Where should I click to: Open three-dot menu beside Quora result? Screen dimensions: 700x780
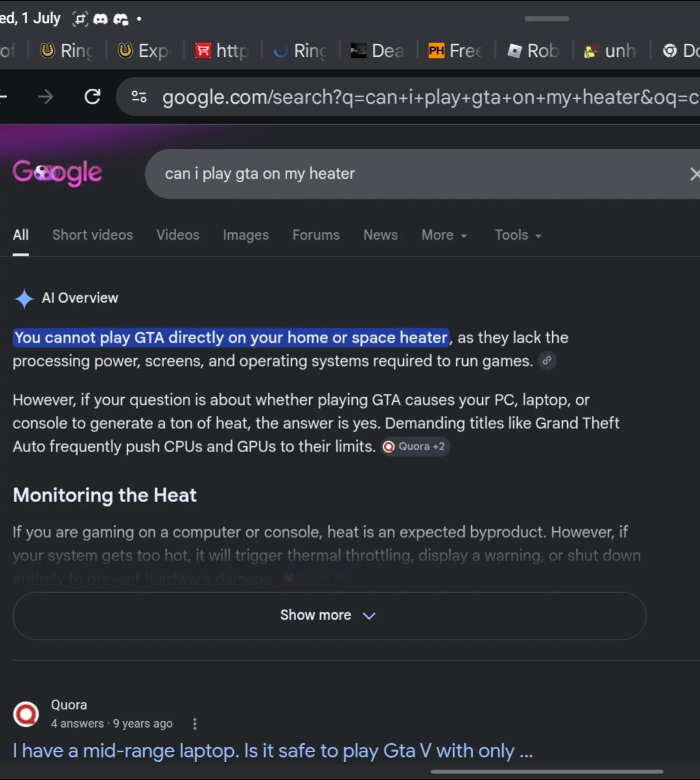195,724
